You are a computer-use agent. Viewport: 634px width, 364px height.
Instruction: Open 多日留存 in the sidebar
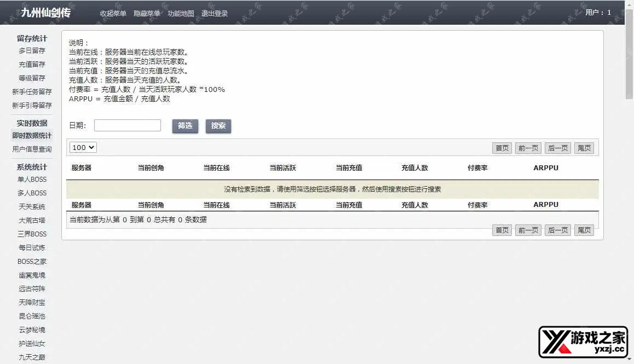(32, 51)
